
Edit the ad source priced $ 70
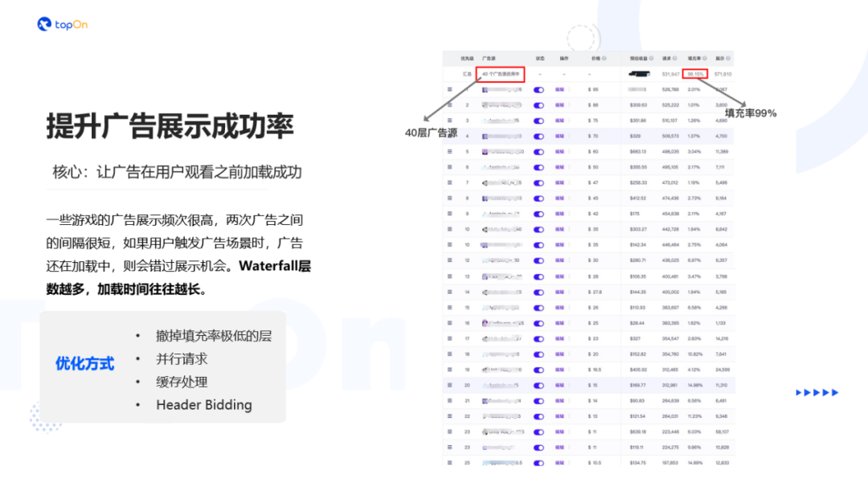(x=559, y=136)
